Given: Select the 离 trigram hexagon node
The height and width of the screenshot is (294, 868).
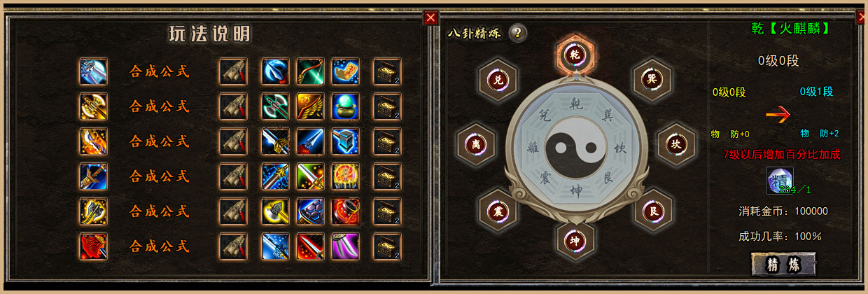Looking at the screenshot, I should click(x=475, y=144).
